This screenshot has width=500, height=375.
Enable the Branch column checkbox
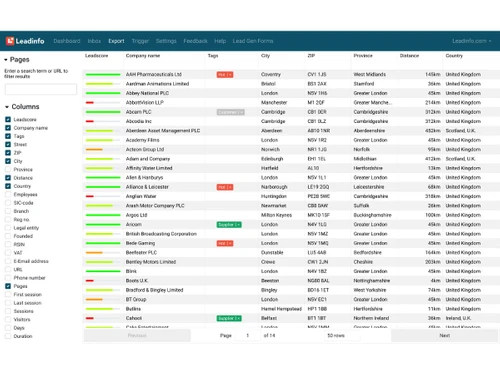pyautogui.click(x=8, y=211)
